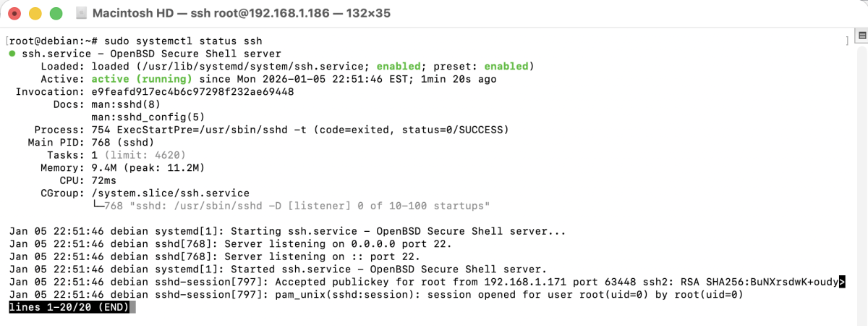Image resolution: width=868 pixels, height=326 pixels.
Task: Click the green ssh.service status dot
Action: click(x=13, y=54)
